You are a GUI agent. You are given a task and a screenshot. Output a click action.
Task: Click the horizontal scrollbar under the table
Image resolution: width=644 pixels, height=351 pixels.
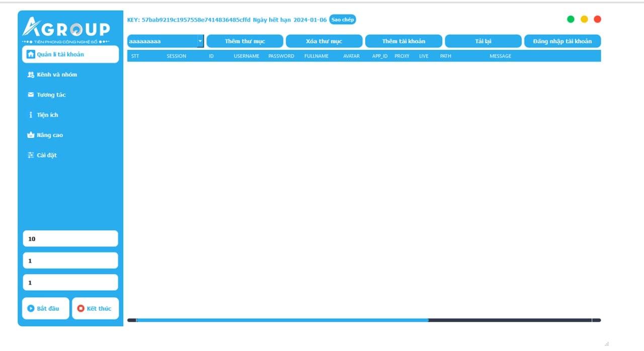[282, 320]
